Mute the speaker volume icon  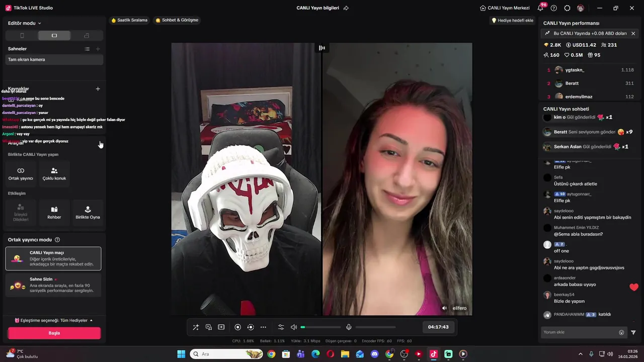[x=294, y=327]
